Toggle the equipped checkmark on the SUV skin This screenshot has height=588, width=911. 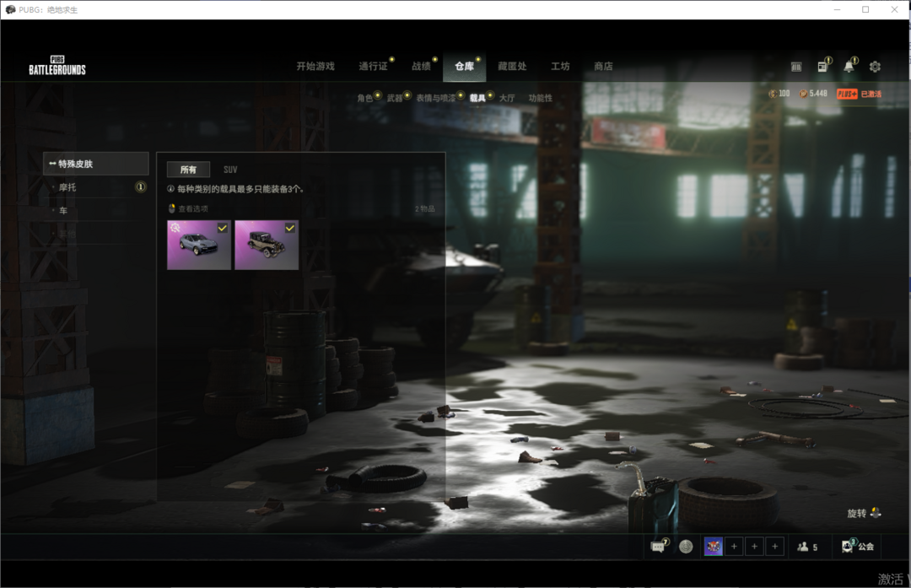click(222, 228)
